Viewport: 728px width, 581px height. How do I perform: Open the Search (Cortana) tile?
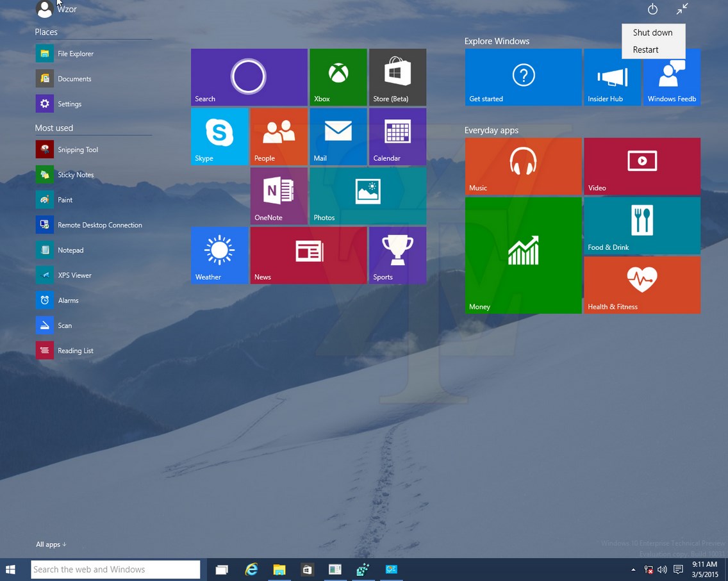click(x=249, y=77)
